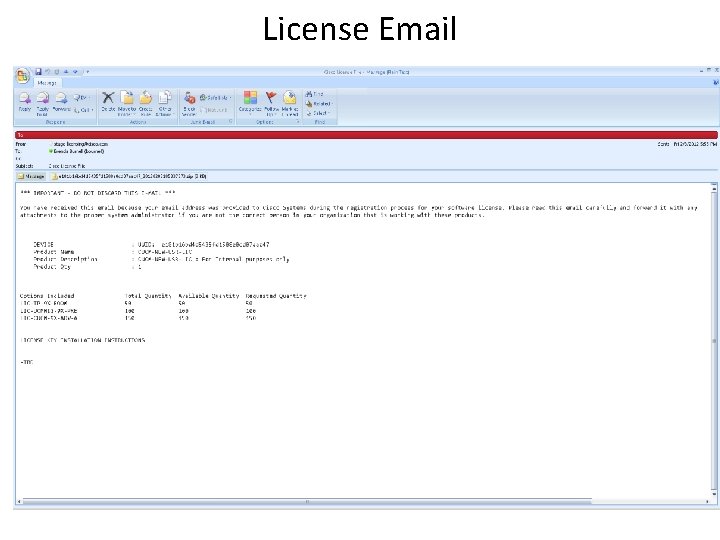Open Other Actions menu
The height and width of the screenshot is (540, 720).
click(164, 103)
